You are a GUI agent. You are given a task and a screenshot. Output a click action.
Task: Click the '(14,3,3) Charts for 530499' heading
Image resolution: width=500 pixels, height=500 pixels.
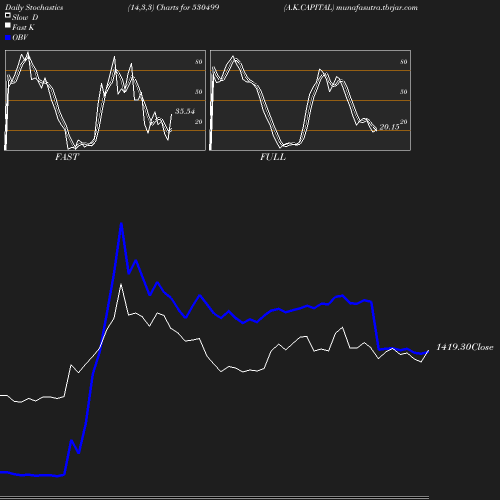tap(173, 8)
